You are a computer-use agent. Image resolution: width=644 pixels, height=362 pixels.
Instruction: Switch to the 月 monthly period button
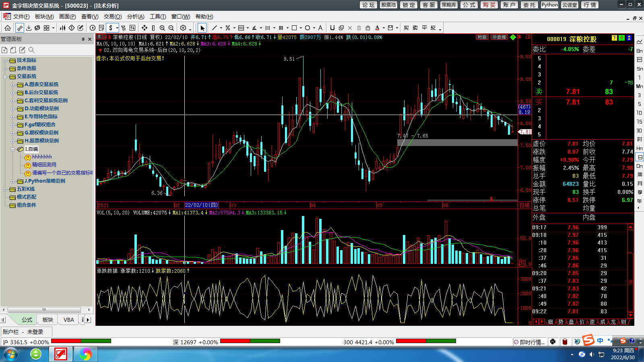[x=640, y=183]
